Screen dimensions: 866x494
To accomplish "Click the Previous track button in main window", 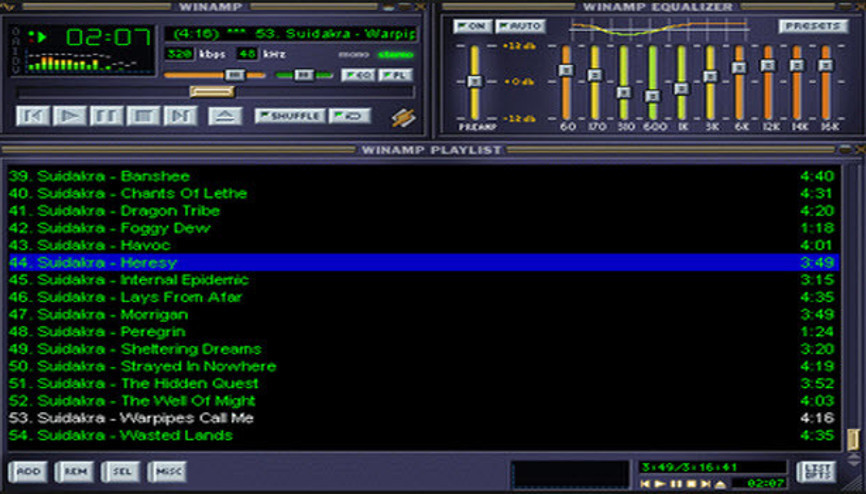I will [33, 116].
